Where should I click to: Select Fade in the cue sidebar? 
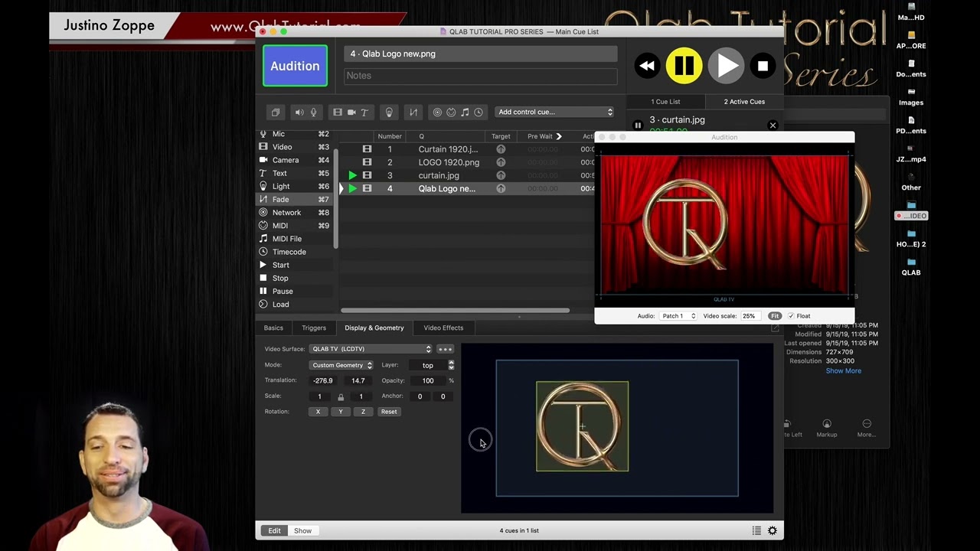coord(295,200)
